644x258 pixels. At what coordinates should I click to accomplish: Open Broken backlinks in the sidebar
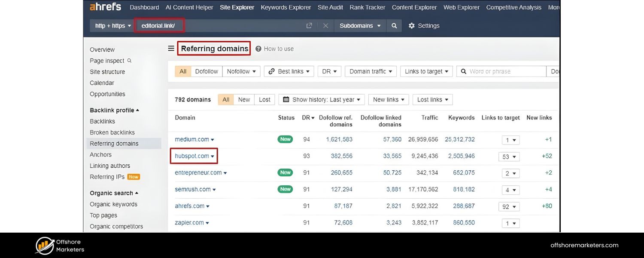[x=112, y=132]
